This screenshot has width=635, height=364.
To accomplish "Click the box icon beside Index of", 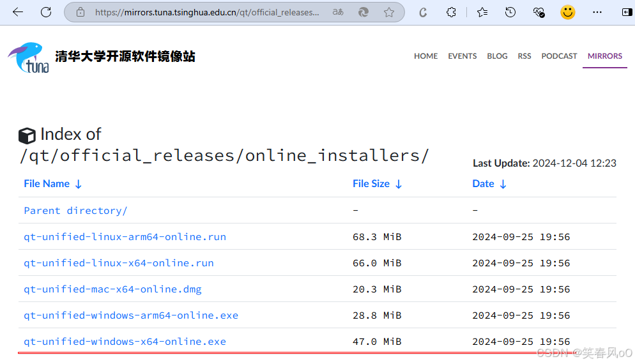I will pos(27,135).
